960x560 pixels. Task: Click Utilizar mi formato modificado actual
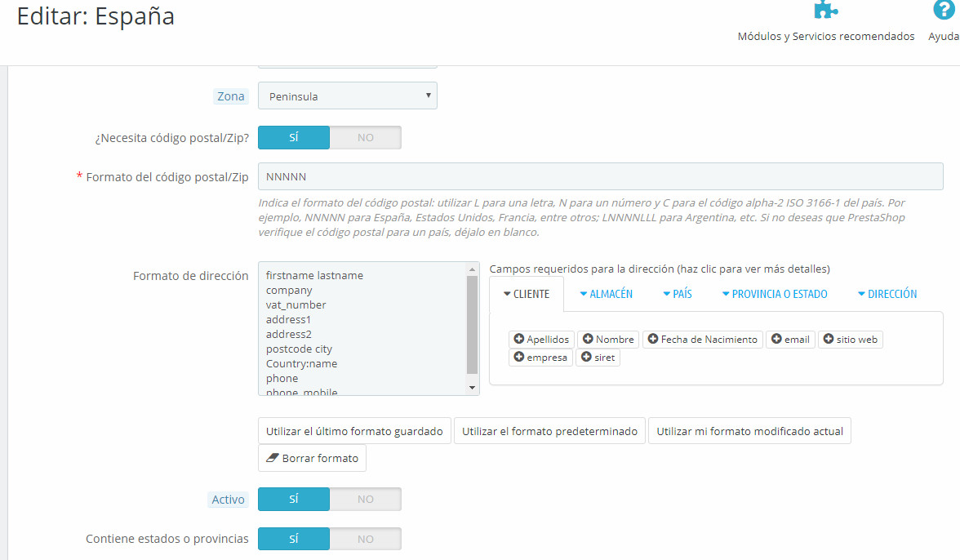click(749, 431)
